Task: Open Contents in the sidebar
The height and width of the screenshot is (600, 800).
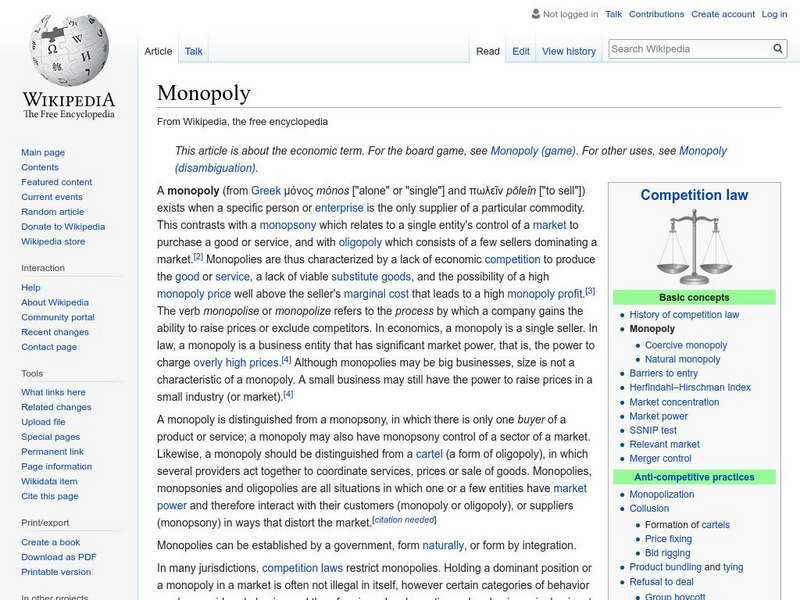Action: coord(40,167)
